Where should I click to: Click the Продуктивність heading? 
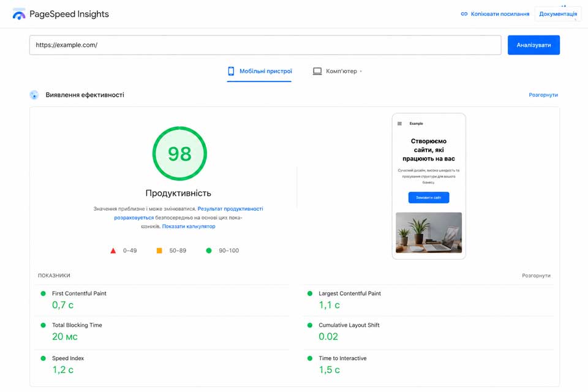click(178, 193)
